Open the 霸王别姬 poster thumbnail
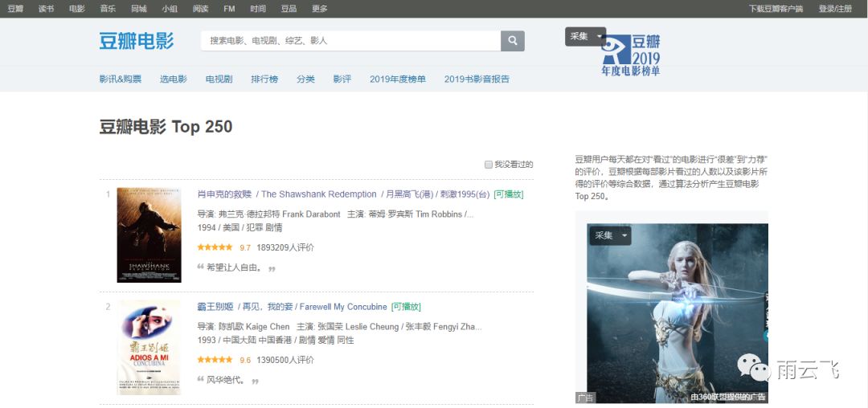 click(x=149, y=347)
